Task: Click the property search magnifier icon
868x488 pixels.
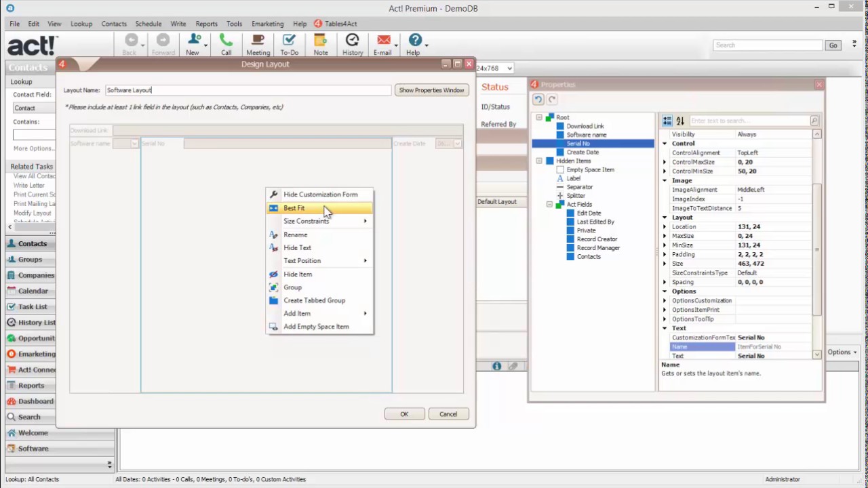Action: (814, 121)
